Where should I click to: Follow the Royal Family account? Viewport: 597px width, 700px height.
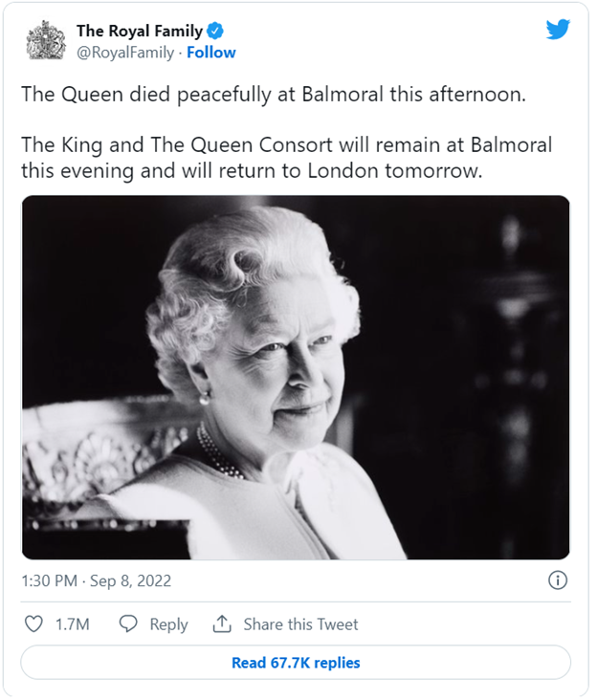[x=211, y=53]
